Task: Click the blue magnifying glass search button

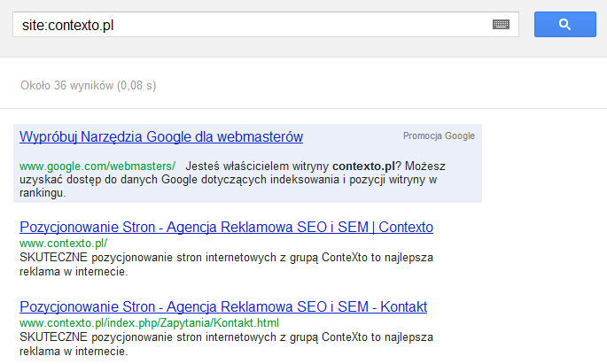Action: 564,25
